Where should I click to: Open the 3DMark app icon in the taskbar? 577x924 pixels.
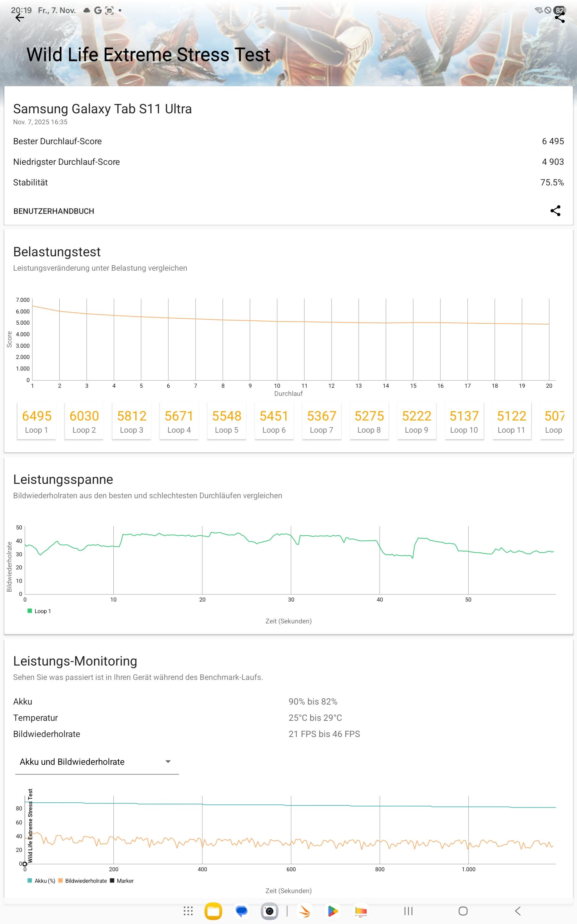[x=304, y=911]
